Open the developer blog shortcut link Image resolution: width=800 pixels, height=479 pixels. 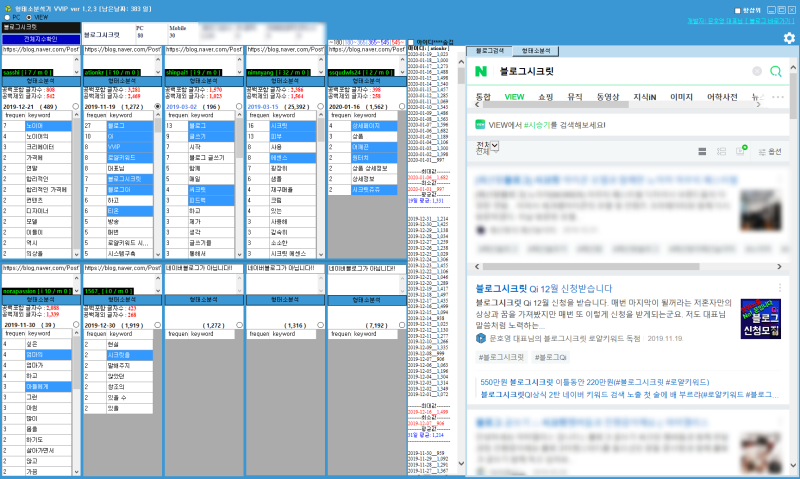click(x=741, y=21)
